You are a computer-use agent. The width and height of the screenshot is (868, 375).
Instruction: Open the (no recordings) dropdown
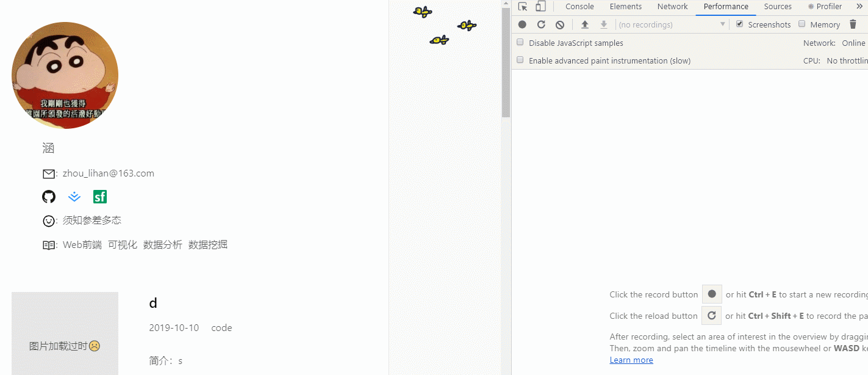(x=672, y=24)
